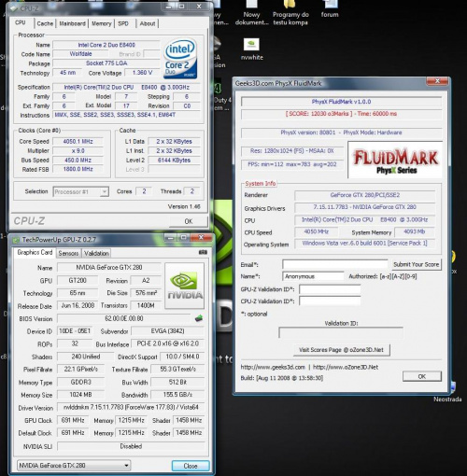The height and width of the screenshot is (476, 467).
Task: Click the Intel Core 2 Duo logo in CPU-Z
Action: pos(180,58)
